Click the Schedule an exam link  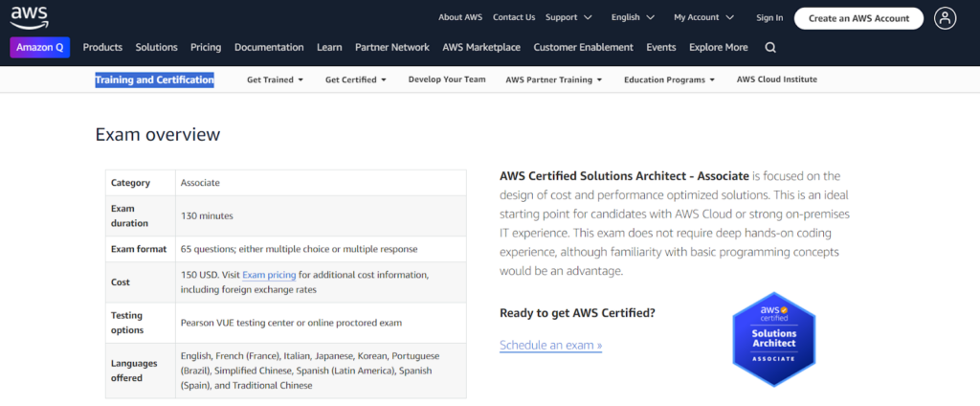coord(550,346)
